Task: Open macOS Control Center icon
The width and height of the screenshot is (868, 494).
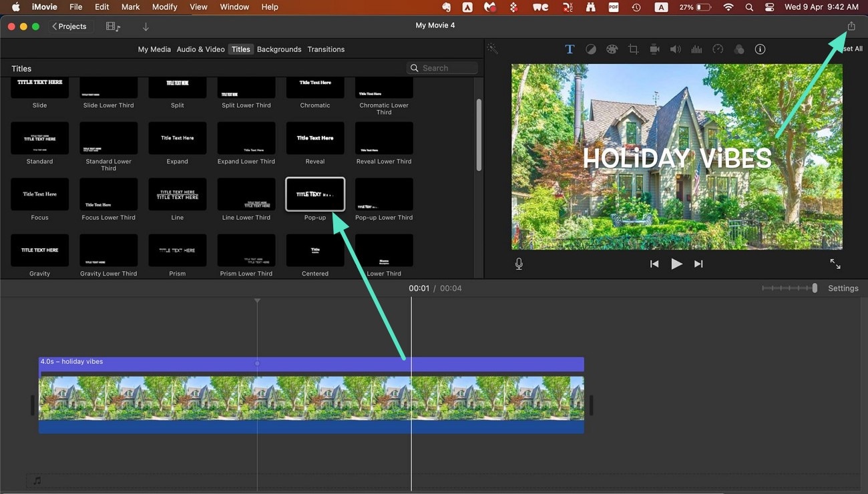Action: [769, 7]
